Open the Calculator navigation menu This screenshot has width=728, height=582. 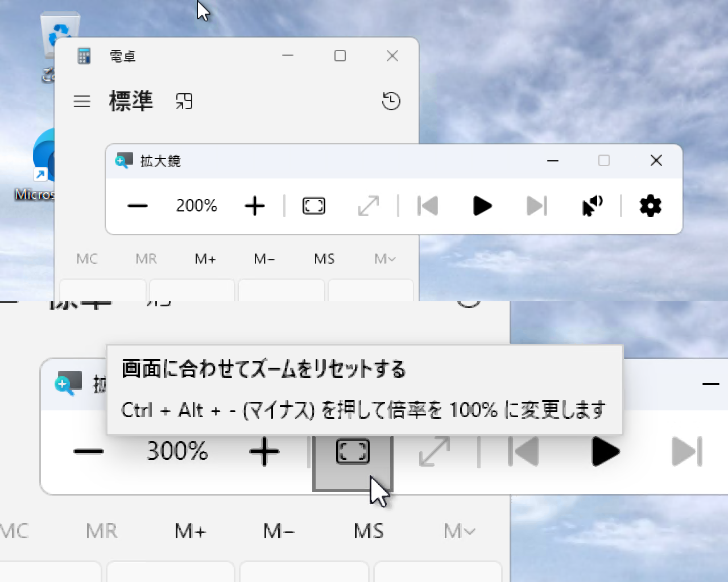click(x=82, y=102)
